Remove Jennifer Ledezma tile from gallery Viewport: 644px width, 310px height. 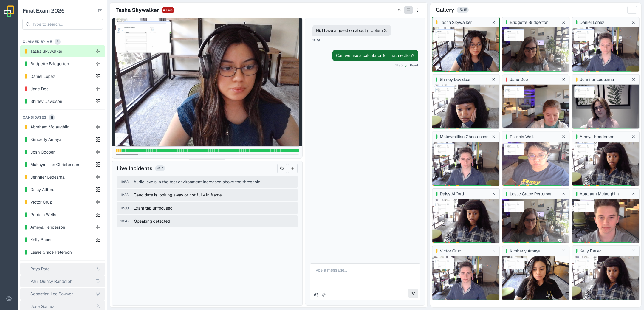pos(634,80)
